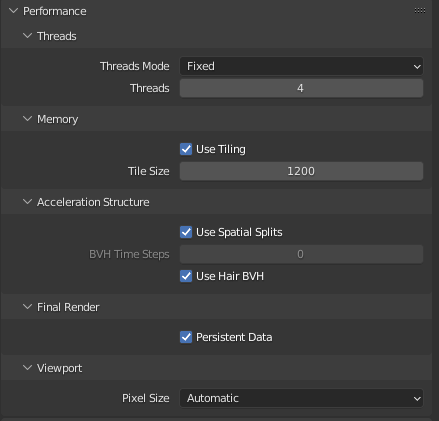Click the Threads count field
This screenshot has width=439, height=421.
point(301,88)
